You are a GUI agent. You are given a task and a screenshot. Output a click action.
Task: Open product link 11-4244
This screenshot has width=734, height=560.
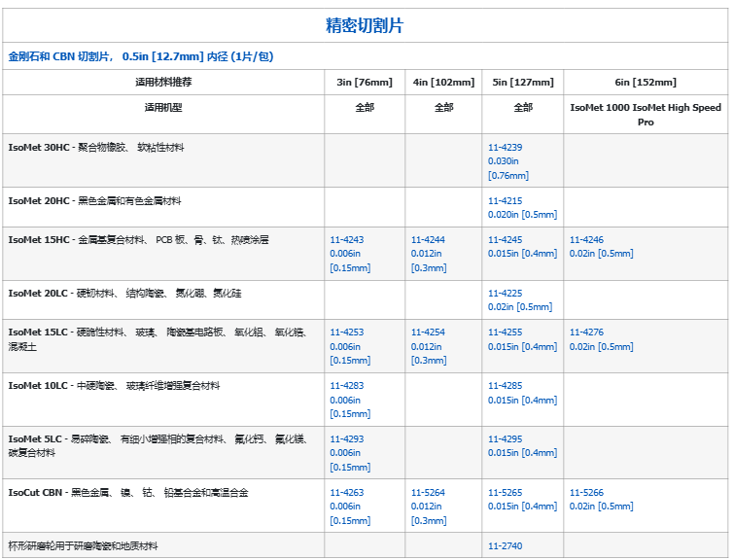(x=428, y=240)
